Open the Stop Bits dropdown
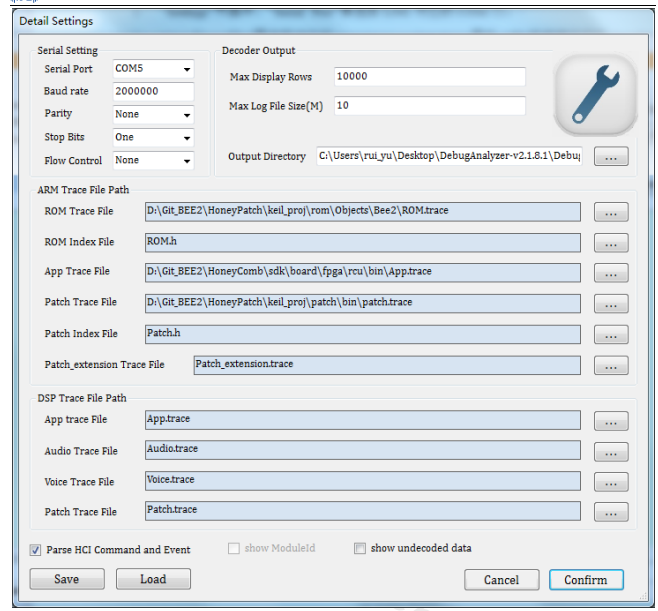This screenshot has height=611, width=658. (153, 137)
